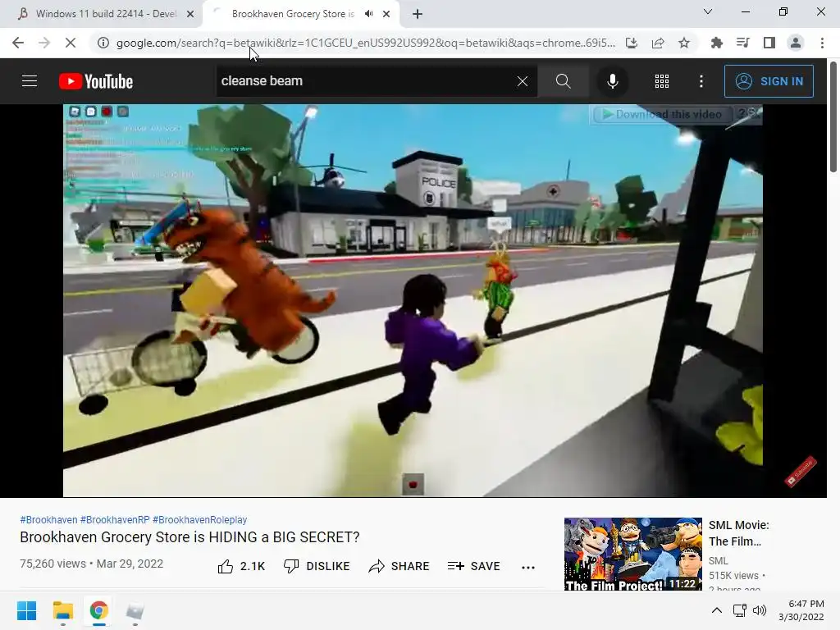
Task: Go back in Chrome history
Action: point(18,43)
